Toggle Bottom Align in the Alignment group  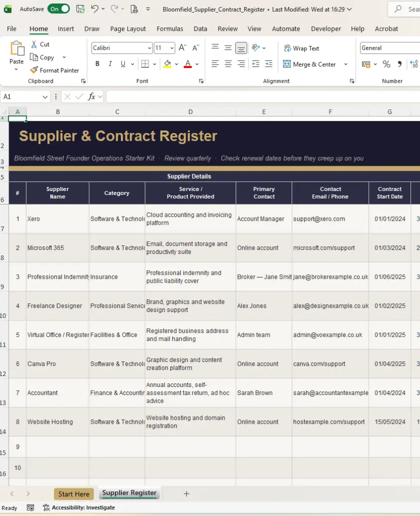tap(241, 48)
